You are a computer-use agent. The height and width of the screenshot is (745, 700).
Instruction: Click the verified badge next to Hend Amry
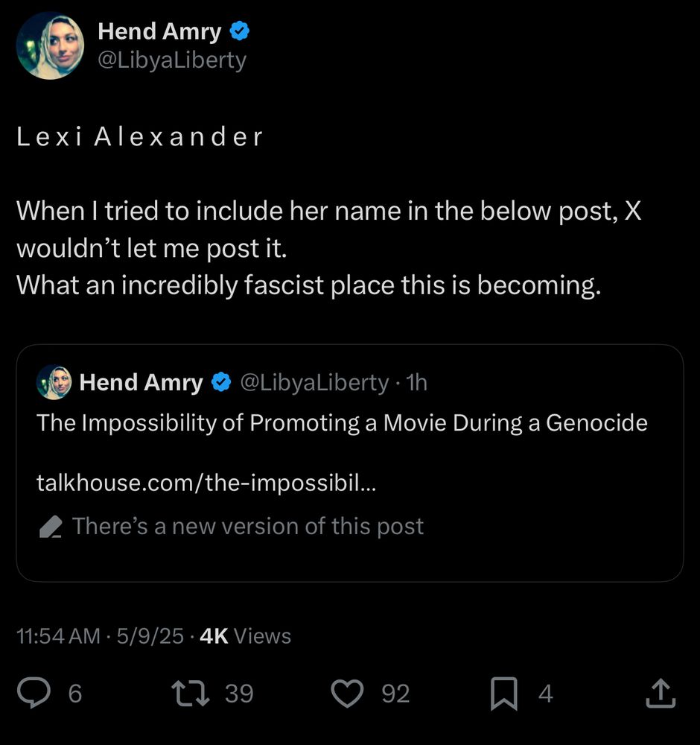(238, 31)
